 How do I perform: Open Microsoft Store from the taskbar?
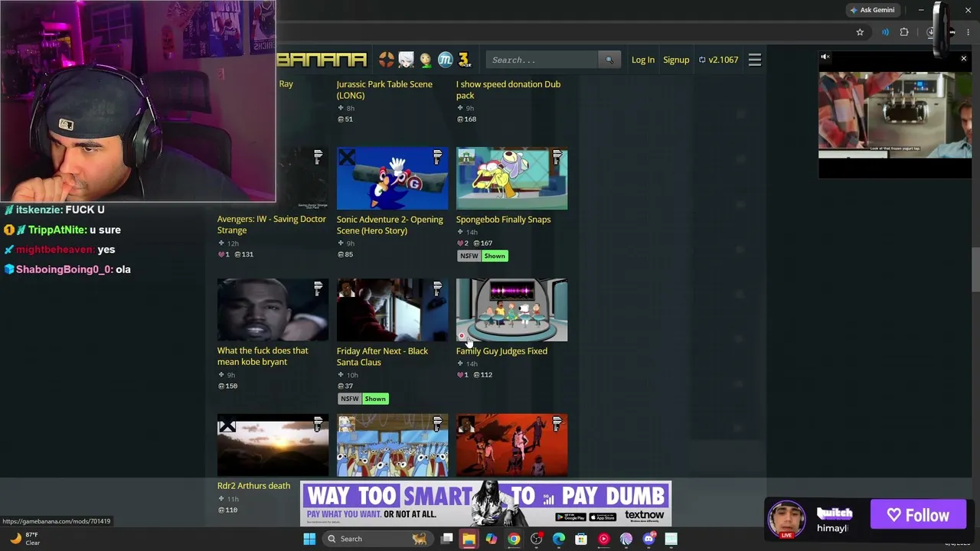coord(581,539)
